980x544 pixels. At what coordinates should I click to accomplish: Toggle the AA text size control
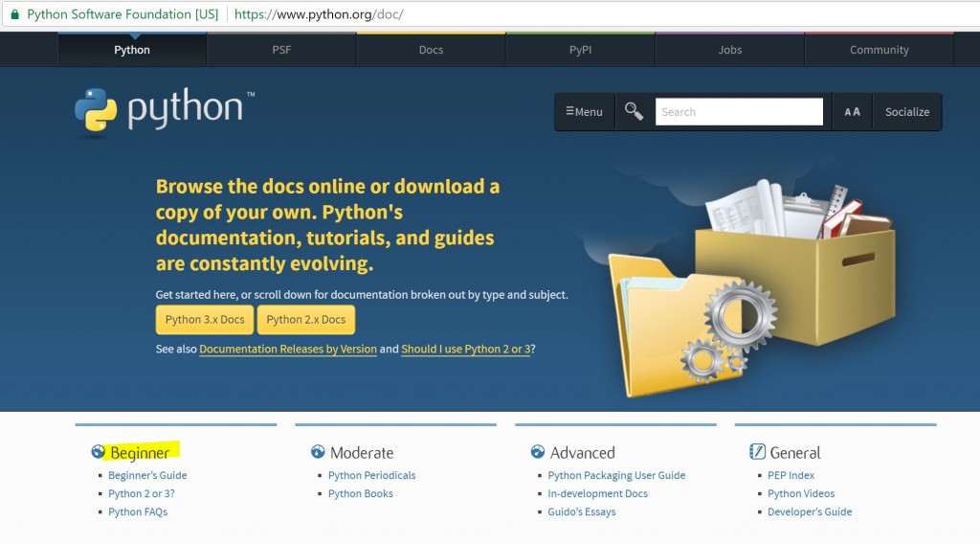click(852, 112)
